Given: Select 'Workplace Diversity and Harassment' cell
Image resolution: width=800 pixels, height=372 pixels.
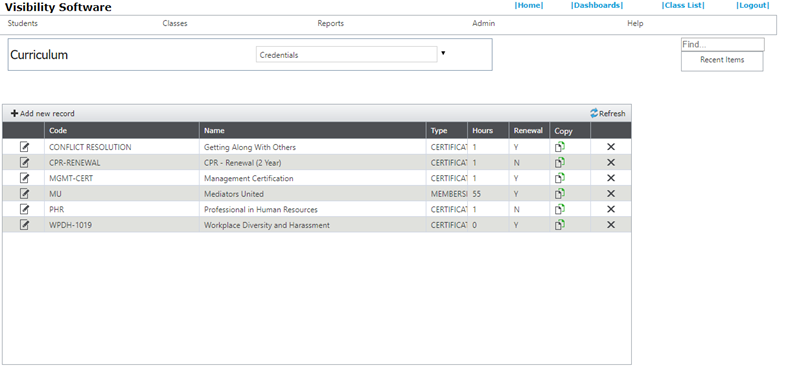Looking at the screenshot, I should pyautogui.click(x=313, y=225).
